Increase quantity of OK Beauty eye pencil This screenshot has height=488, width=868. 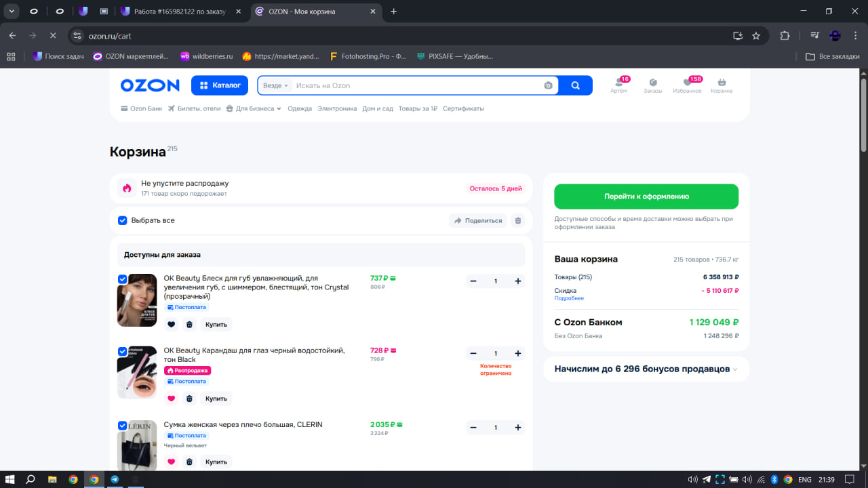[x=518, y=353]
